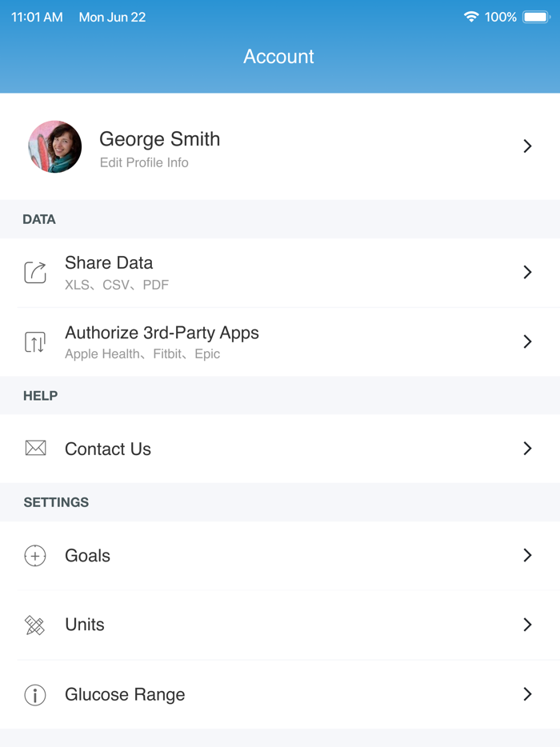Screen dimensions: 560x747
Task: Open the Units settings row
Action: pos(85,625)
